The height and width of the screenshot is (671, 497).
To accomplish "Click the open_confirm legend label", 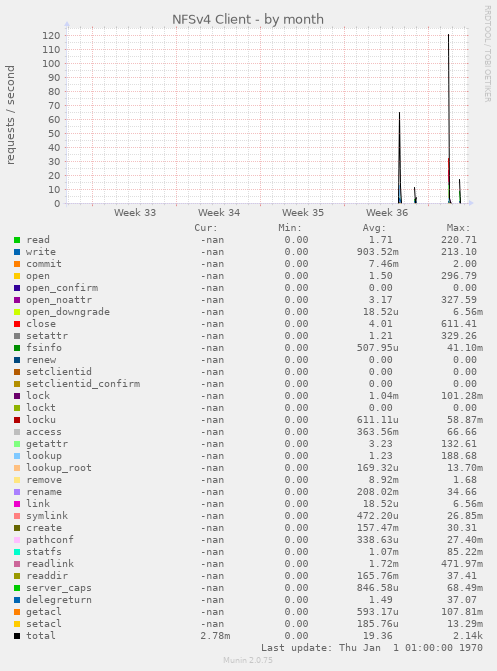I will pos(62,288).
